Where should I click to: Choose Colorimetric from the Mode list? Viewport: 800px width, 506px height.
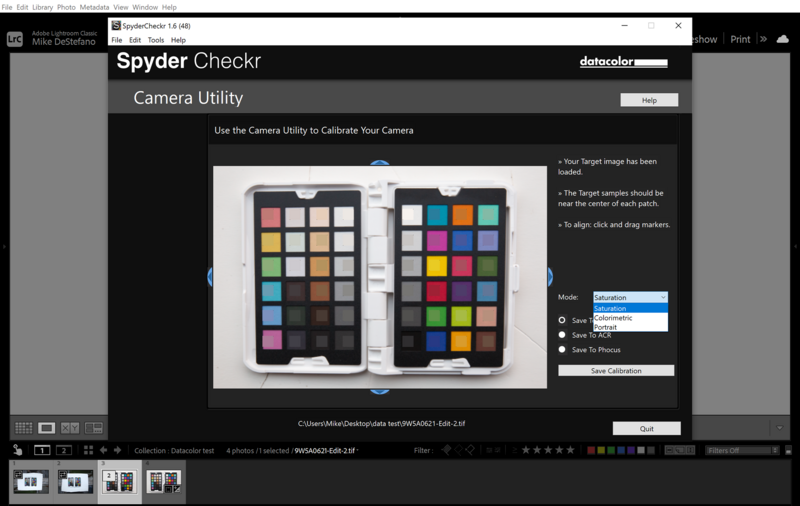pos(630,318)
